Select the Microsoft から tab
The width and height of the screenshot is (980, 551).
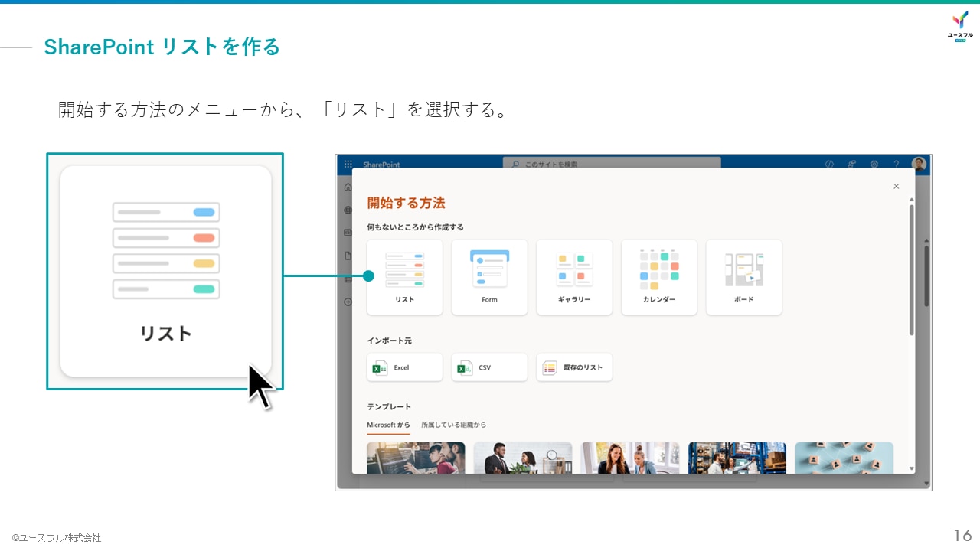[388, 425]
